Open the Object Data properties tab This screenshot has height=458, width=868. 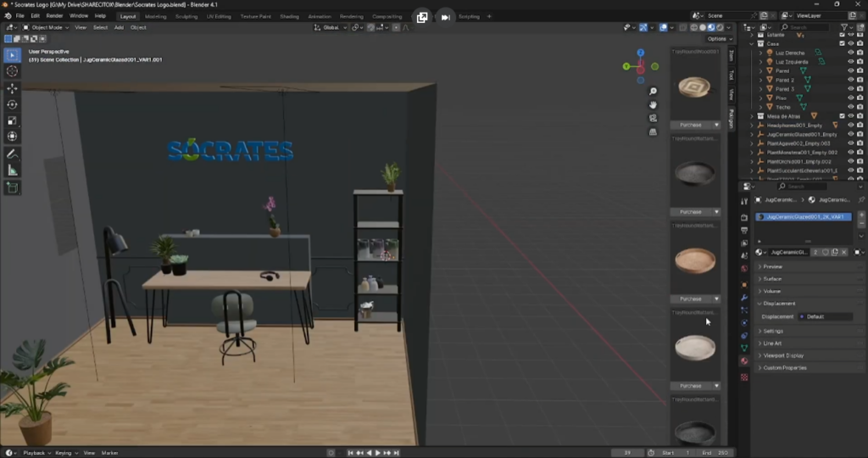click(x=744, y=349)
